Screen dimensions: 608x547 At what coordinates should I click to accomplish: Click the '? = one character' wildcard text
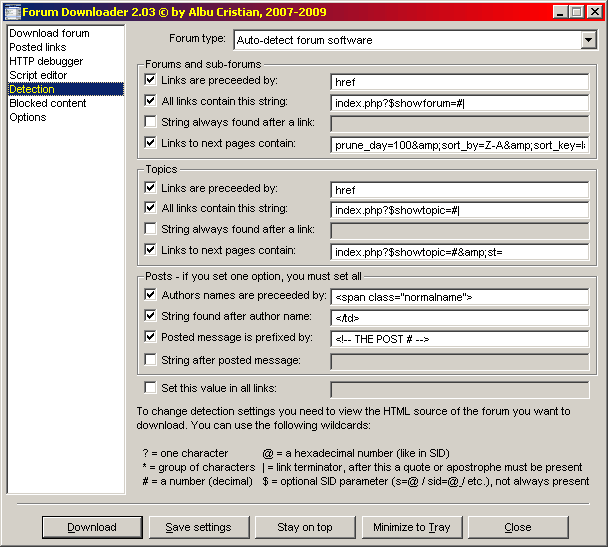point(185,453)
